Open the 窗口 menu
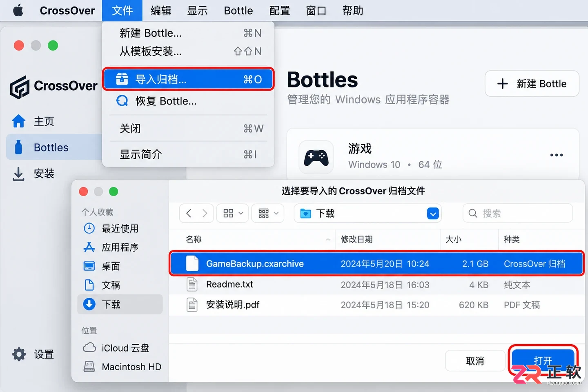Image resolution: width=588 pixels, height=392 pixels. (316, 11)
